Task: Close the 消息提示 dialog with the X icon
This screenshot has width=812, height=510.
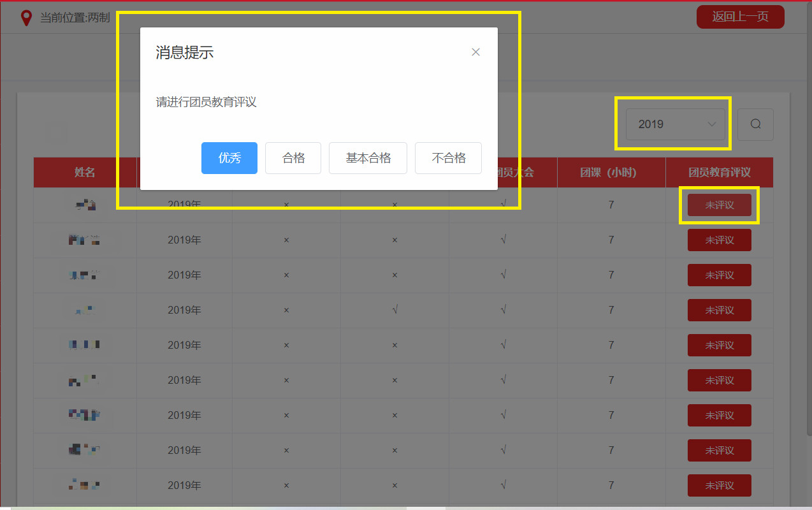Action: [x=475, y=52]
